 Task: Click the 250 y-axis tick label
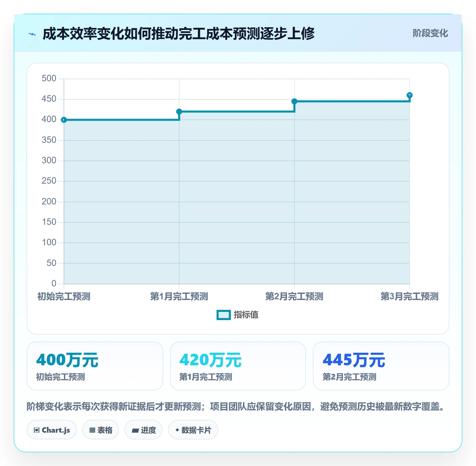click(x=49, y=181)
